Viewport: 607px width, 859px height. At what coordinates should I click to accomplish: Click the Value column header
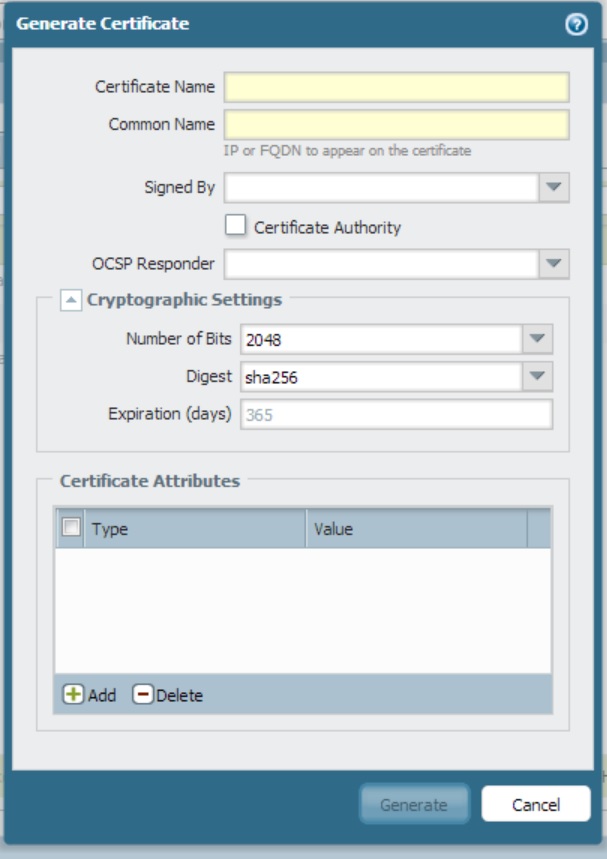(x=415, y=529)
